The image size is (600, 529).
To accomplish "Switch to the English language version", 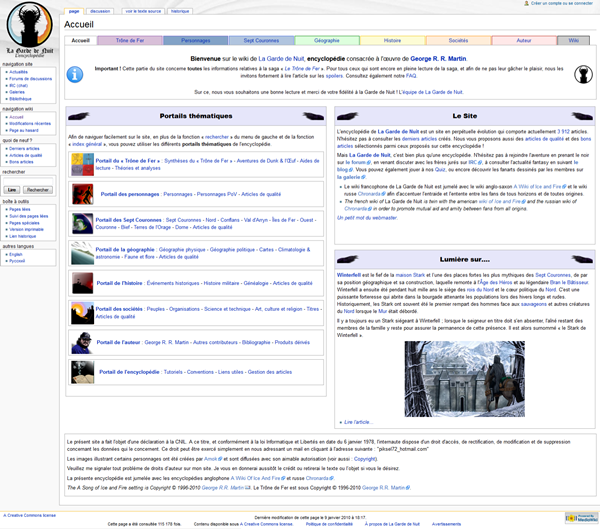I will (16, 254).
